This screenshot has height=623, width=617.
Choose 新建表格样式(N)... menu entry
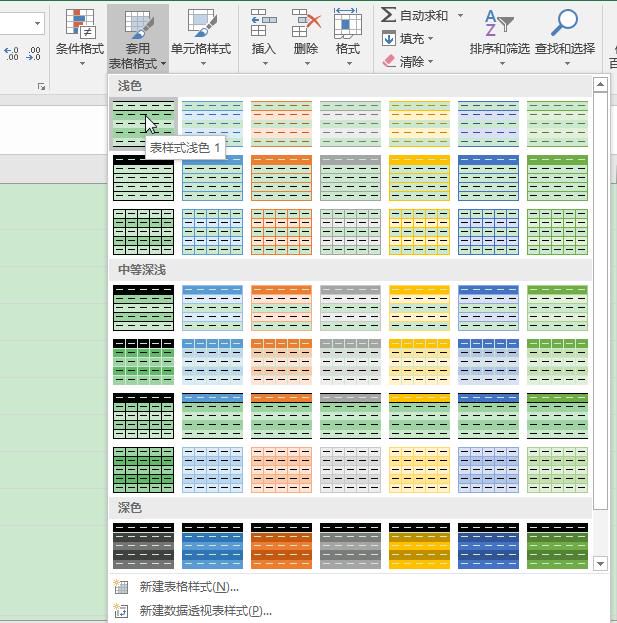pos(189,587)
